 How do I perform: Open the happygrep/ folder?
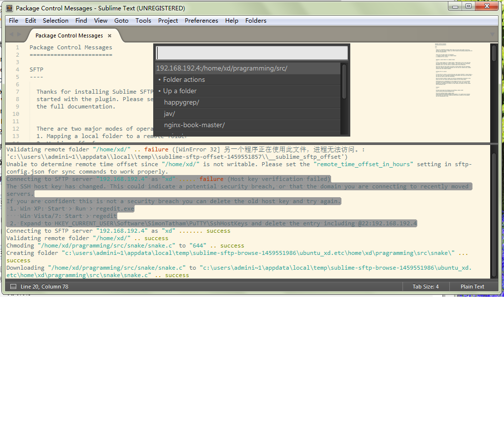(247, 103)
